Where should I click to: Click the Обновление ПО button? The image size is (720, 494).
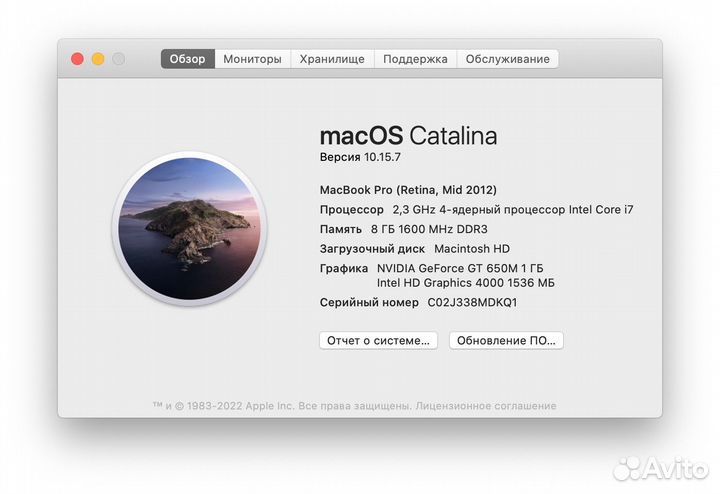[506, 340]
